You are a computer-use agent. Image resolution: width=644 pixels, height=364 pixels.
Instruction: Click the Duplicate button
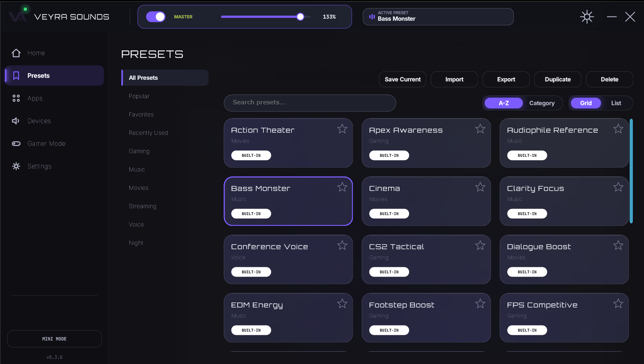(558, 79)
